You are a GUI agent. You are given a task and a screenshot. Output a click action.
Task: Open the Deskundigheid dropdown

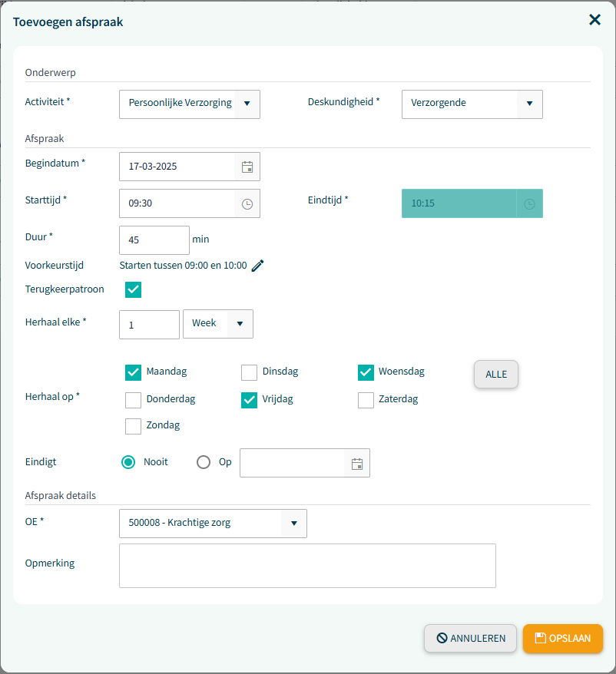pos(529,104)
